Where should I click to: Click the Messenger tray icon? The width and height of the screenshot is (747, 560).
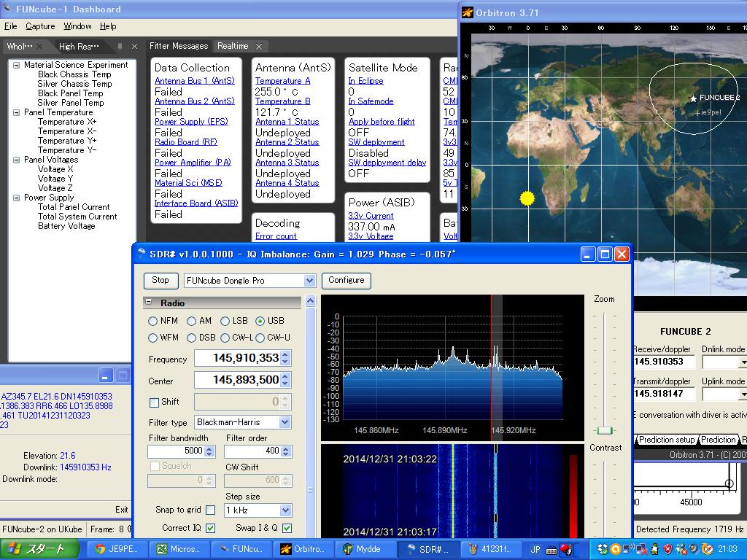point(681,550)
